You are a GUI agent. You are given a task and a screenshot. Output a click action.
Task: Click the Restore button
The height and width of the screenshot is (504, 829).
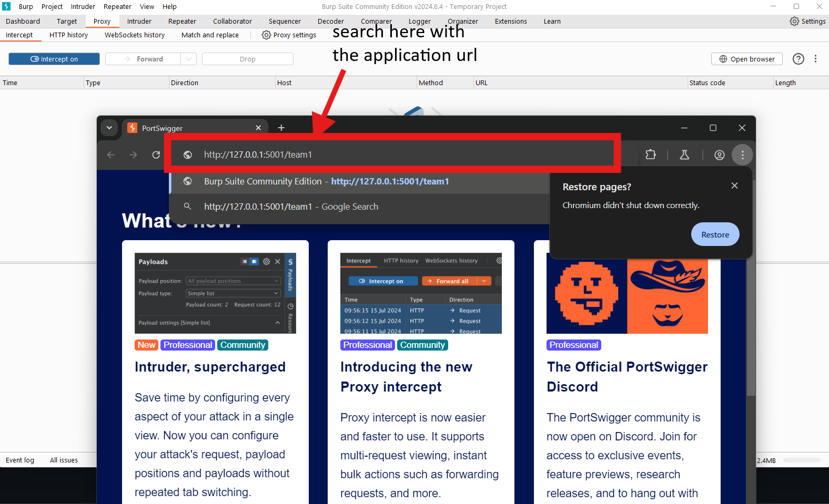(715, 234)
